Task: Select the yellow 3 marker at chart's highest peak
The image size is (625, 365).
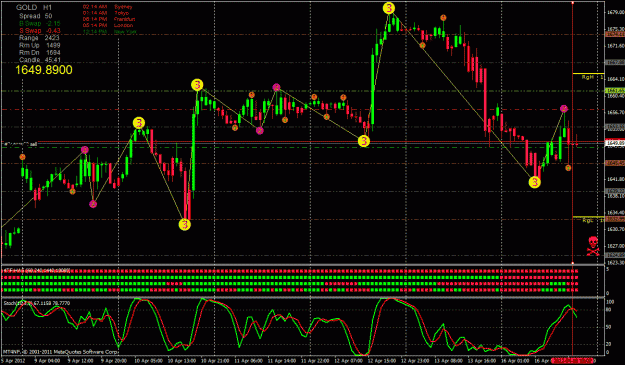Action: [389, 8]
